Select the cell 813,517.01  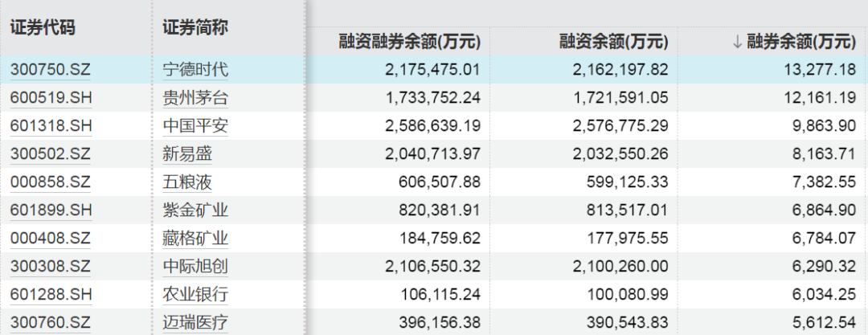click(x=627, y=210)
